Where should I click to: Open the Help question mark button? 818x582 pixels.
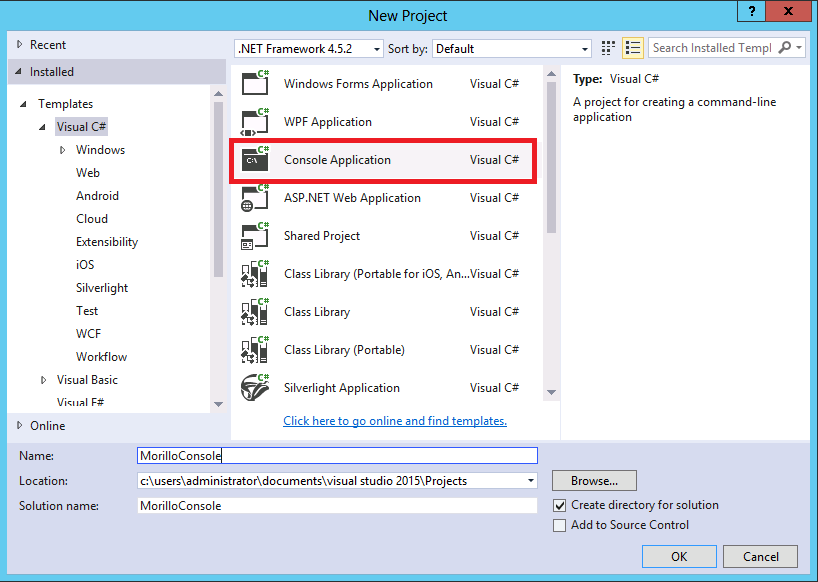click(x=751, y=11)
